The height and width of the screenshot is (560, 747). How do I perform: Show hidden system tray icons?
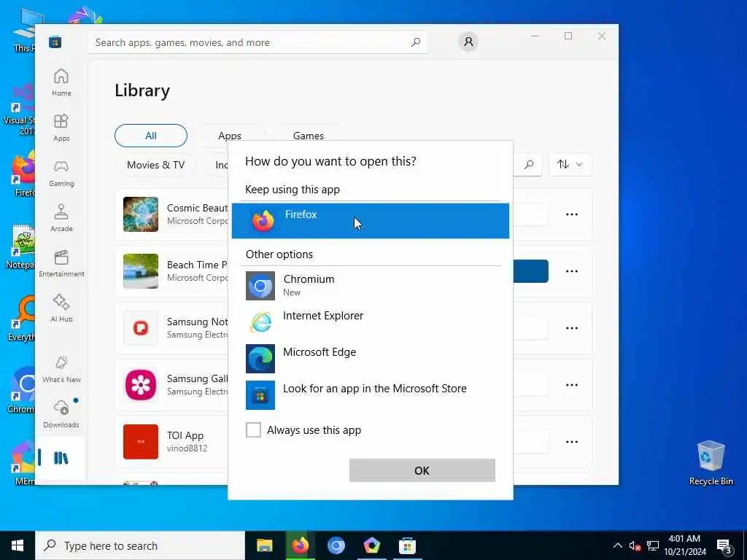tap(617, 545)
